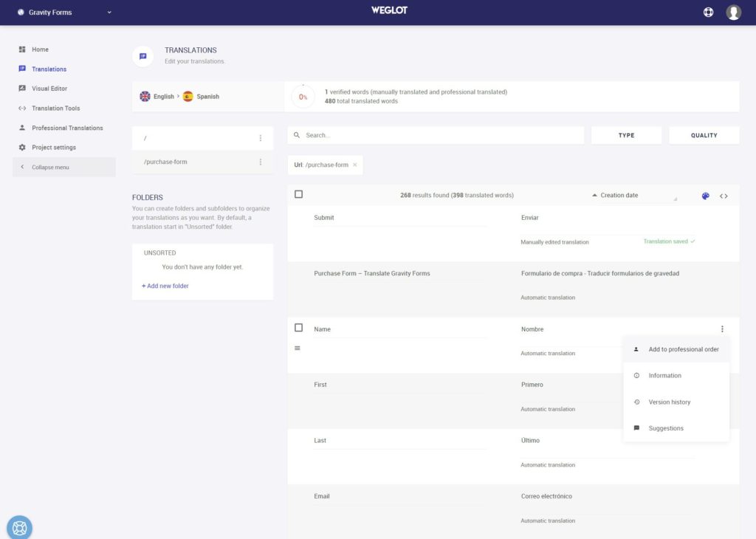Screen dimensions: 756x539
Task: Click the user avatar in the top bar
Action: (x=733, y=12)
